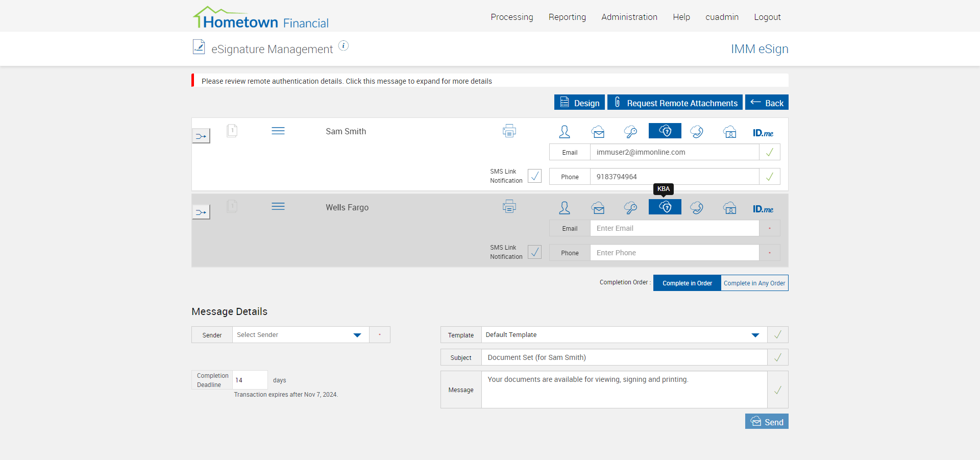
Task: Select Complete in Any Order option
Action: coord(754,283)
